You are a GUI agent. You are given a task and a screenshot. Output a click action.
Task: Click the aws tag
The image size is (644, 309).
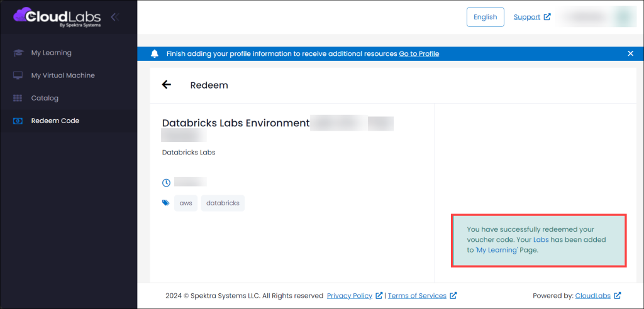(186, 203)
